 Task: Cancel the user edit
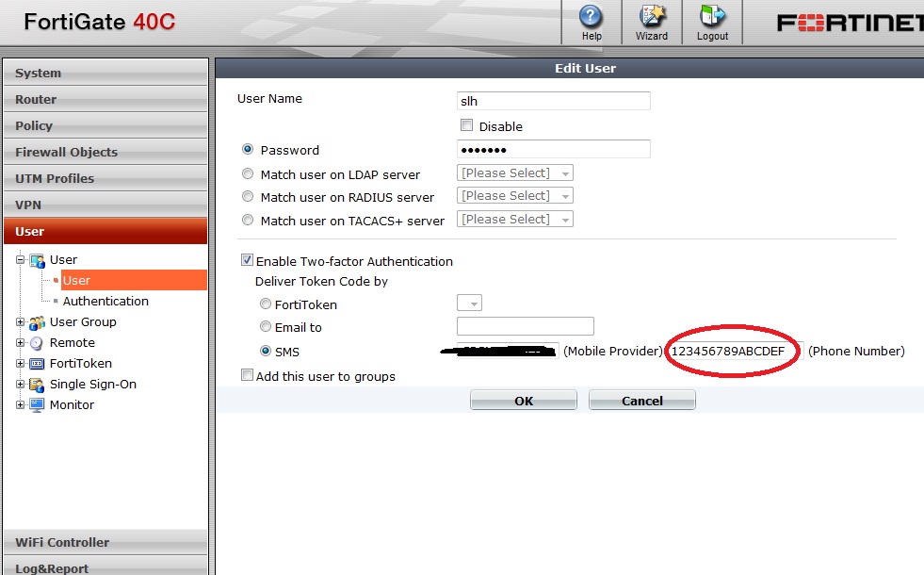click(x=641, y=400)
